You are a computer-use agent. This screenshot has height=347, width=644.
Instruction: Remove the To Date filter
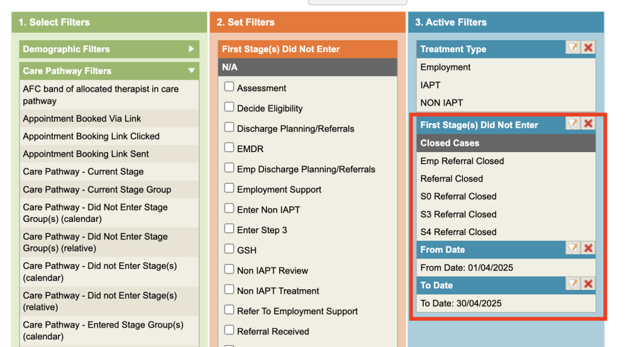[x=588, y=284]
